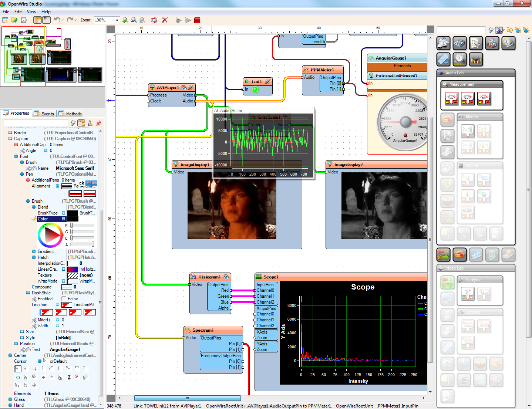Screen dimensions: 532x409
Task: Open the Edit menu
Action: (18, 12)
